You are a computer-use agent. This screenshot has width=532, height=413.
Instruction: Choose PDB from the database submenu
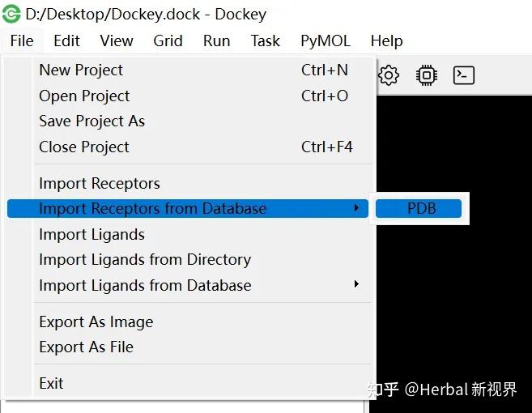point(421,209)
